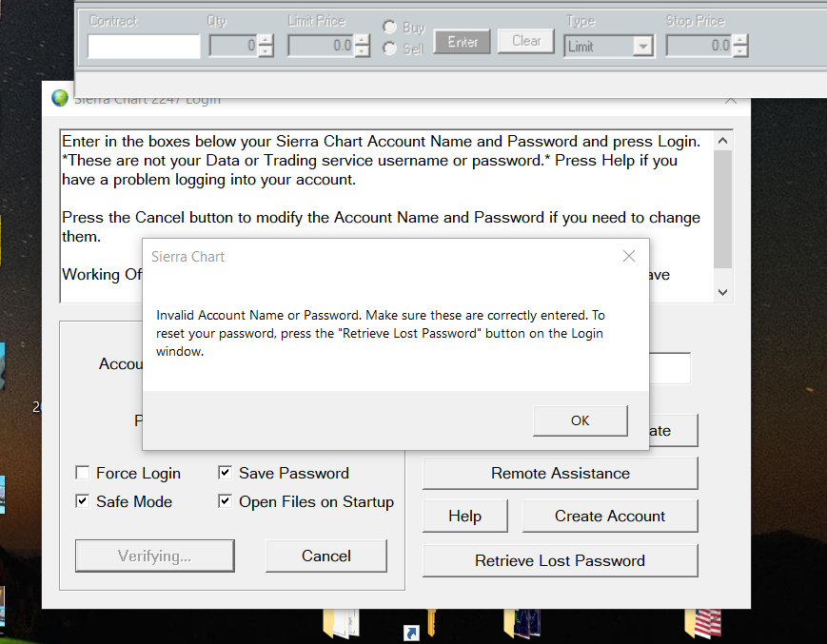827x644 pixels.
Task: Toggle the Safe Mode checkbox
Action: coord(82,501)
